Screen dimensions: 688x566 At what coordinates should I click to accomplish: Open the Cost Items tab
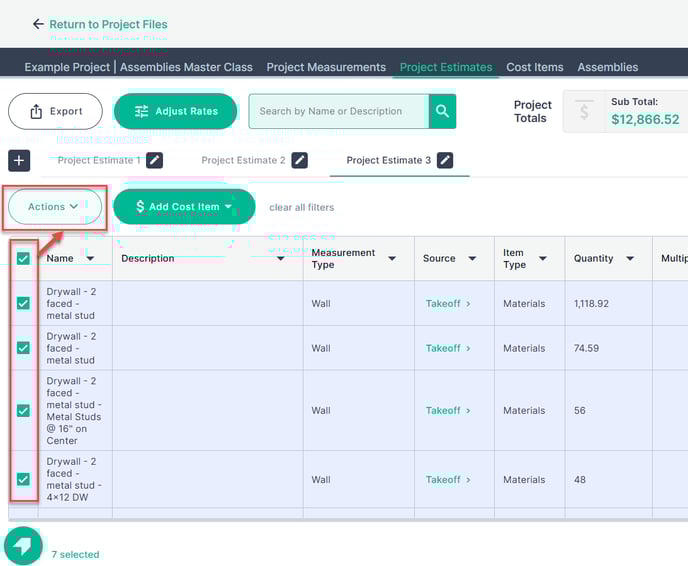534,67
